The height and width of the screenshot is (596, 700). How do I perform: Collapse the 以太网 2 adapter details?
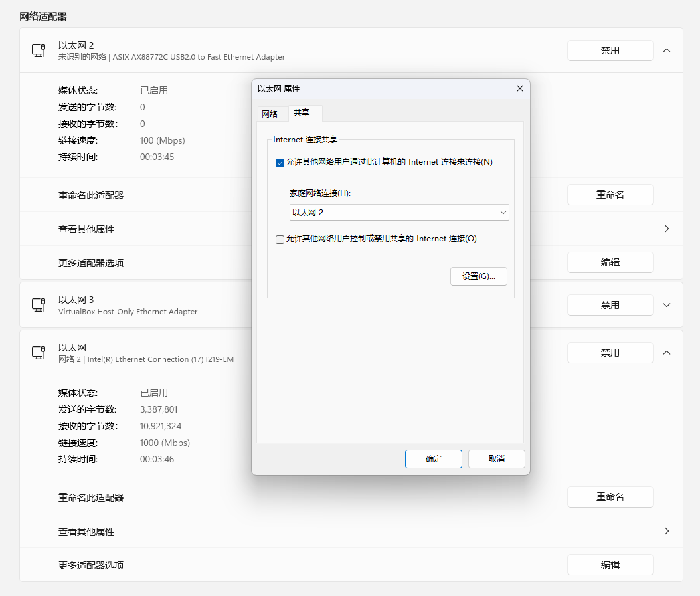(667, 50)
